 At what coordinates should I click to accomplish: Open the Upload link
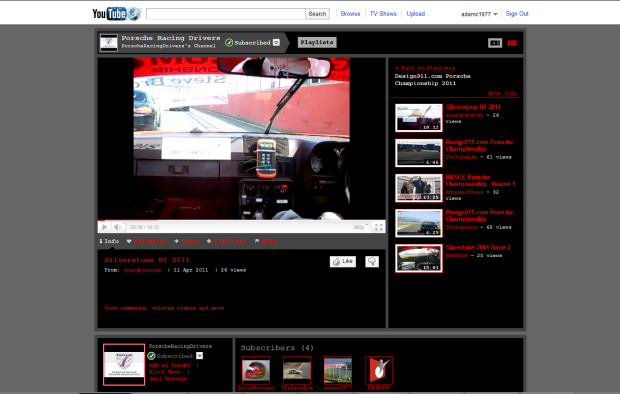click(x=416, y=14)
